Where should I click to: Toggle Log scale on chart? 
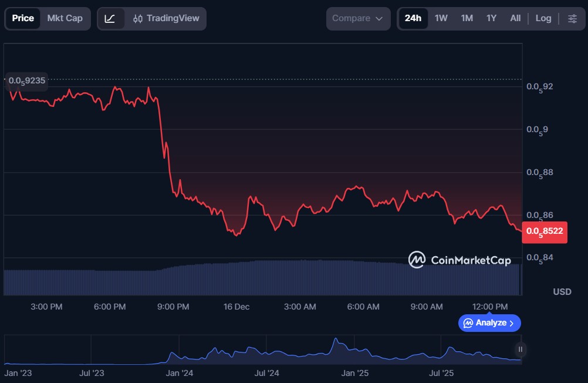tap(543, 18)
